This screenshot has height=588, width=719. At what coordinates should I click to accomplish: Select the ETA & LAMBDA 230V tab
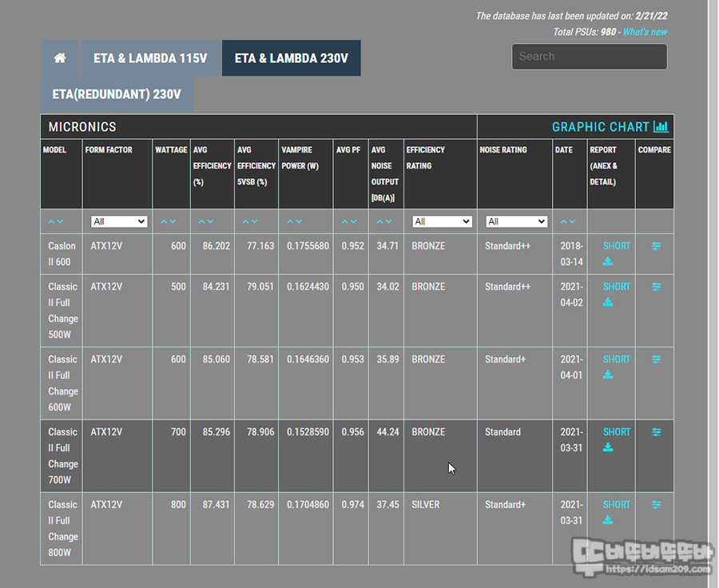click(x=291, y=58)
